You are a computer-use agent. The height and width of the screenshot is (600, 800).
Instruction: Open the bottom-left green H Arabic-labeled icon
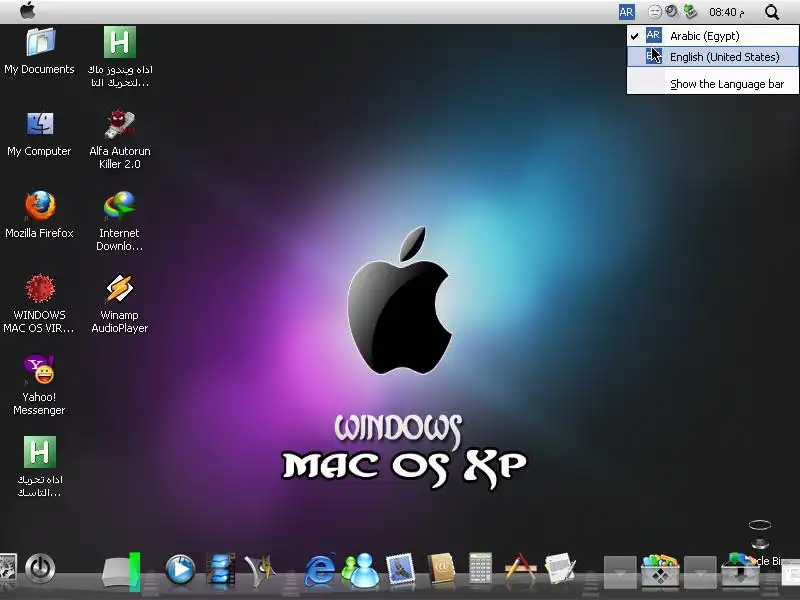tap(39, 467)
